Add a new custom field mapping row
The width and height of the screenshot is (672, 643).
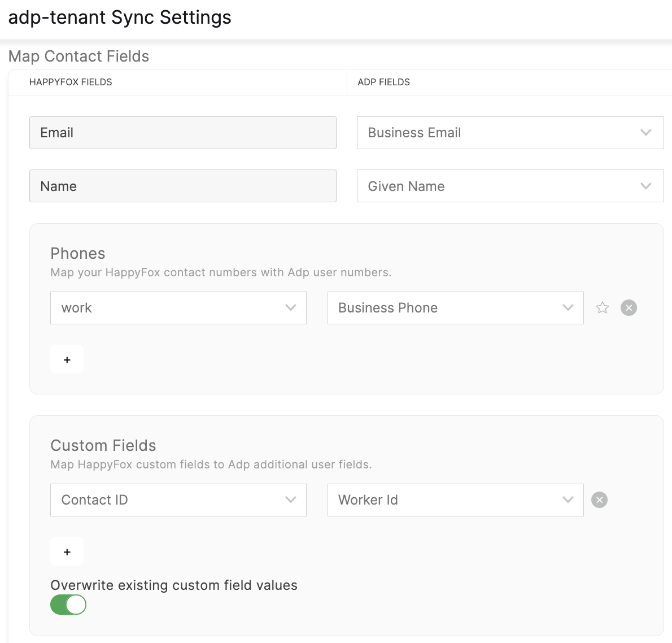pyautogui.click(x=67, y=551)
